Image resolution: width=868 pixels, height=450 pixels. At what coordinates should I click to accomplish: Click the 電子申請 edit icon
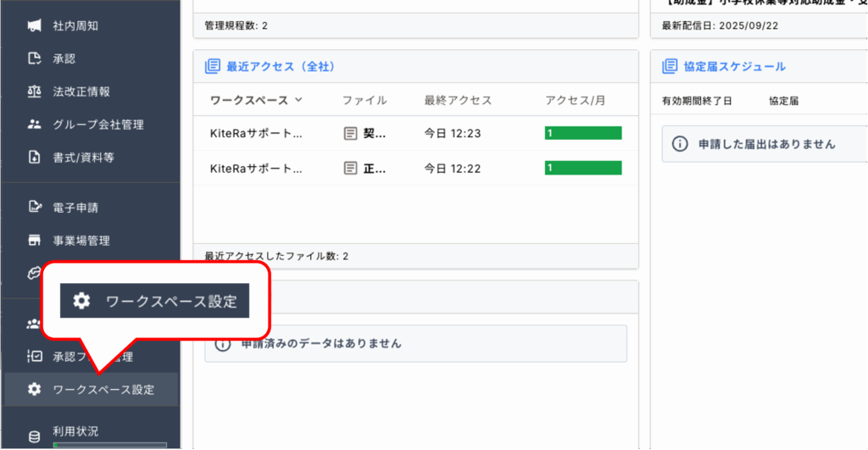pyautogui.click(x=35, y=207)
